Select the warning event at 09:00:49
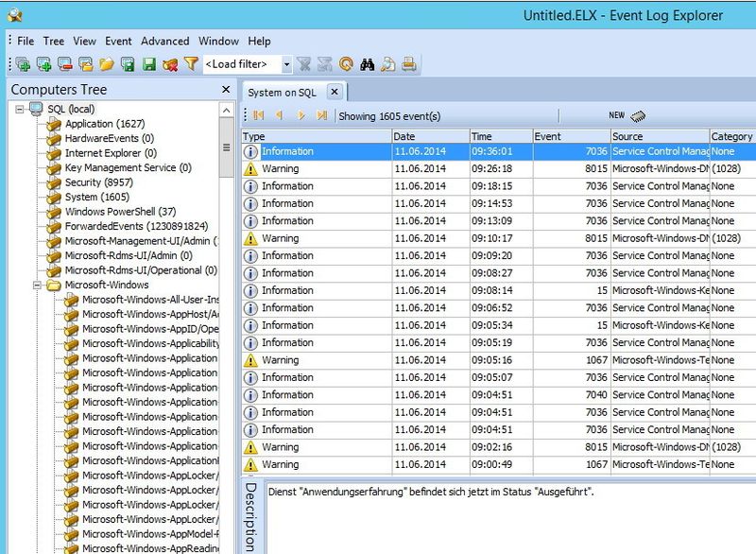This screenshot has width=756, height=554. click(499, 464)
